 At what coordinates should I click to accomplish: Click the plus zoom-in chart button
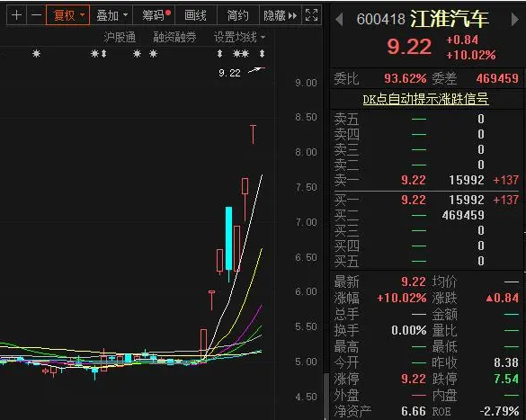16,15
